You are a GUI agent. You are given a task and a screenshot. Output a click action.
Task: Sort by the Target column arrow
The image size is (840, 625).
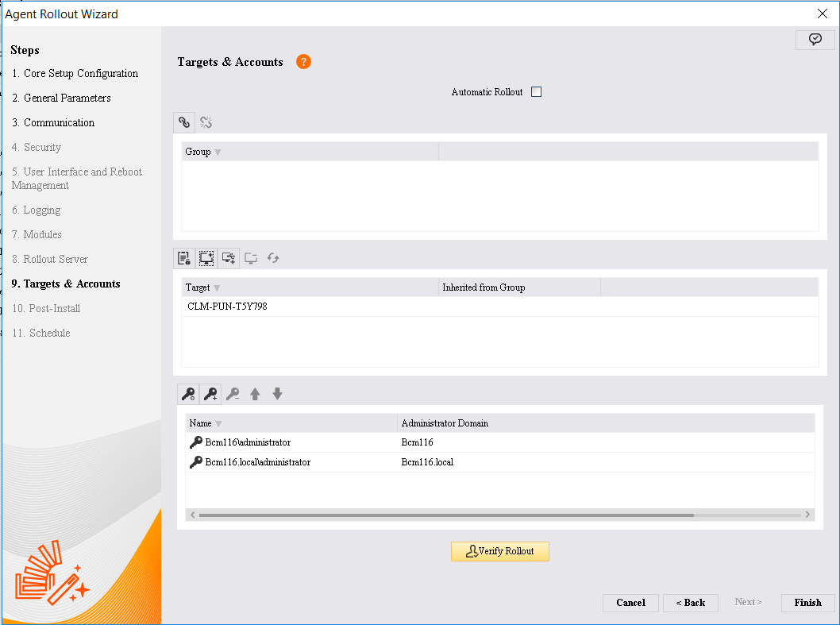[x=217, y=288]
